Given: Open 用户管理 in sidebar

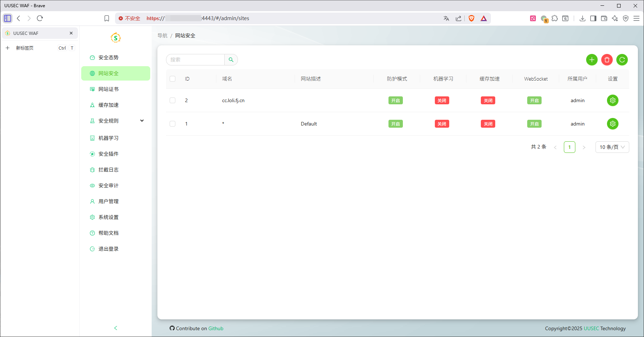Looking at the screenshot, I should click(116, 201).
